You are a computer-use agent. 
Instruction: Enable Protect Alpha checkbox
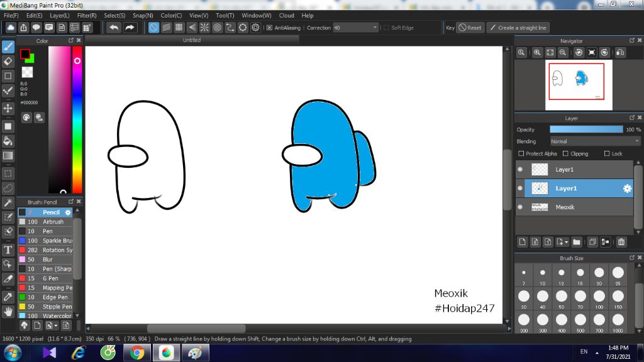coord(521,153)
